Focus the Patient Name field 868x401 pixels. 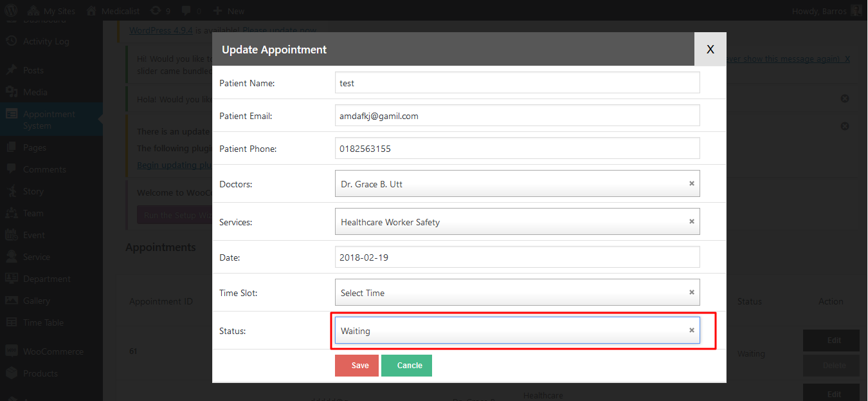pyautogui.click(x=518, y=83)
